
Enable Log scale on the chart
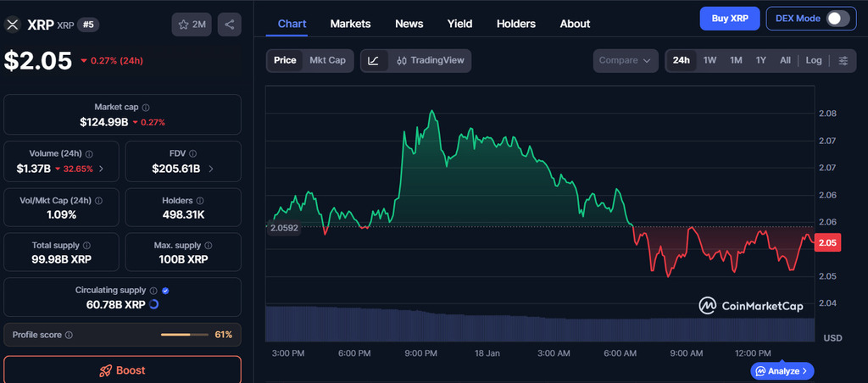[x=814, y=60]
